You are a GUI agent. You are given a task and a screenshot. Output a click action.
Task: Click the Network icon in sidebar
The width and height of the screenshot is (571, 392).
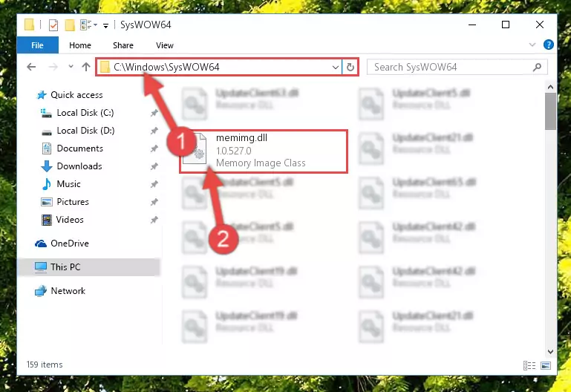pyautogui.click(x=40, y=291)
